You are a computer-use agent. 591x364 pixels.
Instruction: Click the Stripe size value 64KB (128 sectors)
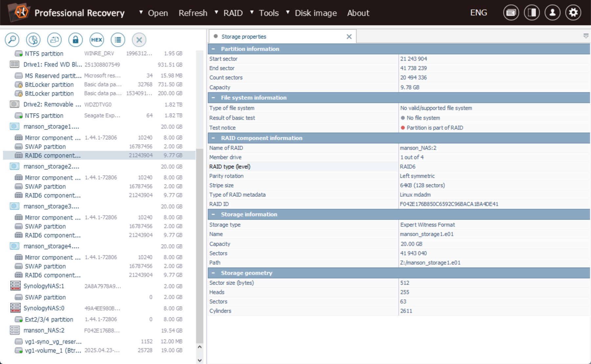422,185
